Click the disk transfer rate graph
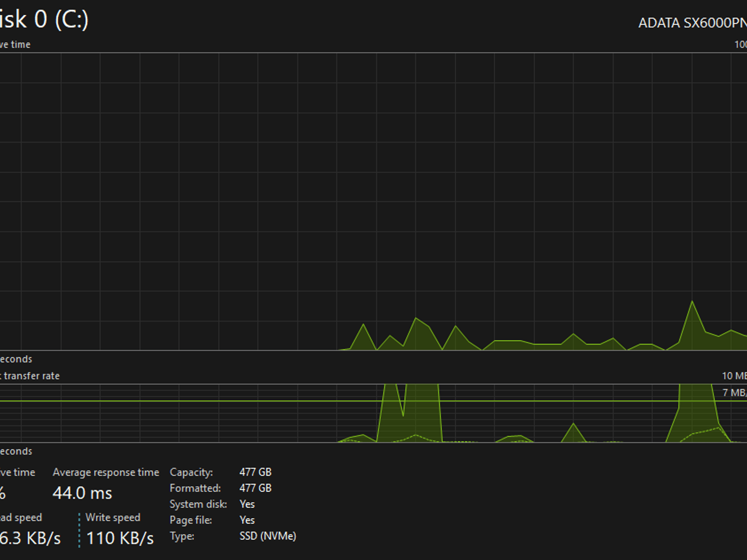The image size is (747, 560). [x=373, y=413]
